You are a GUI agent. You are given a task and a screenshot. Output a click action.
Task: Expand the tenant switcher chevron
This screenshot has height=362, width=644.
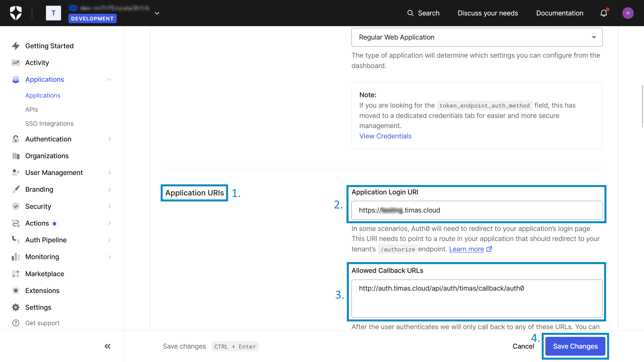(157, 13)
